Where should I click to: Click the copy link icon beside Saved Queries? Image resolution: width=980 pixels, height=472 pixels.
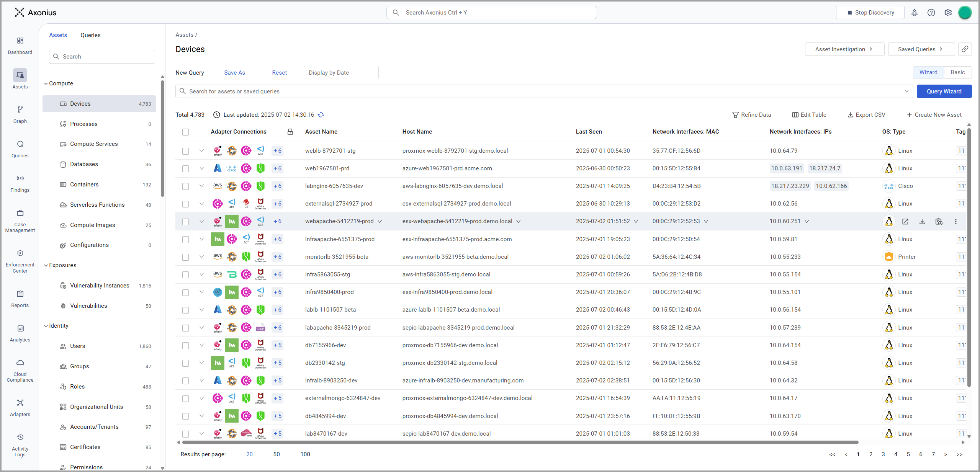click(x=965, y=49)
